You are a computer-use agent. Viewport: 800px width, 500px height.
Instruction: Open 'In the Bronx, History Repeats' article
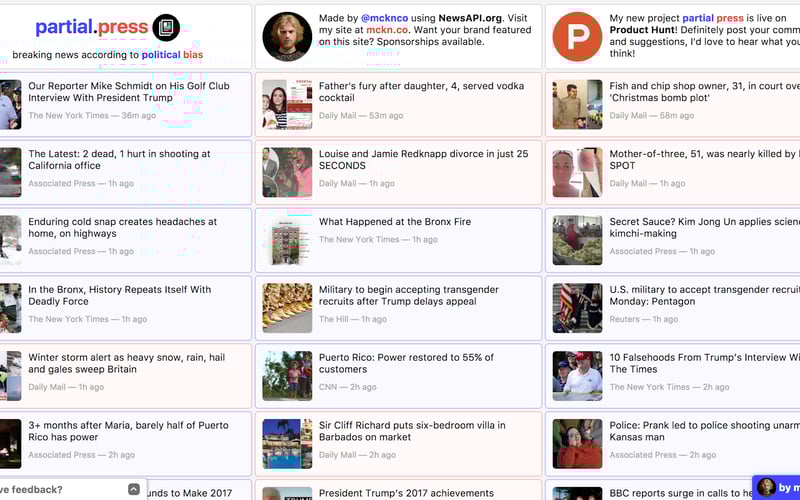(119, 295)
